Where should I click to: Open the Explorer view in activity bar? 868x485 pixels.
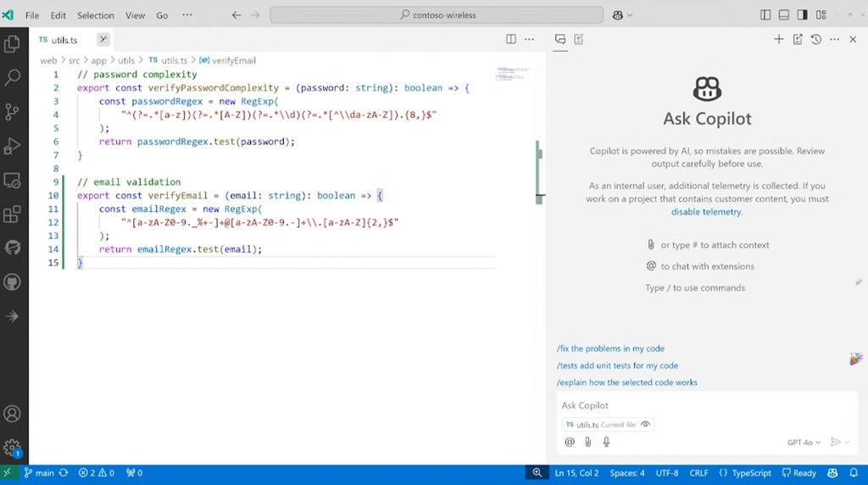(12, 44)
